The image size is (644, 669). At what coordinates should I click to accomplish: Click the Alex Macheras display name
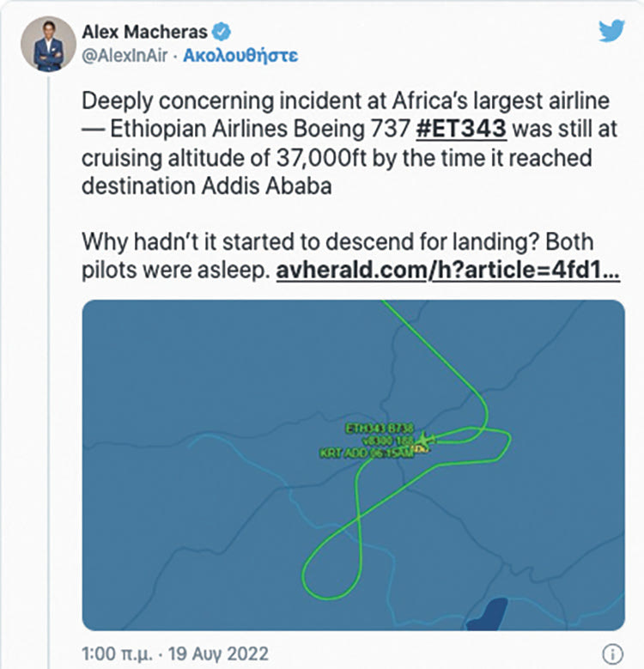click(x=145, y=33)
